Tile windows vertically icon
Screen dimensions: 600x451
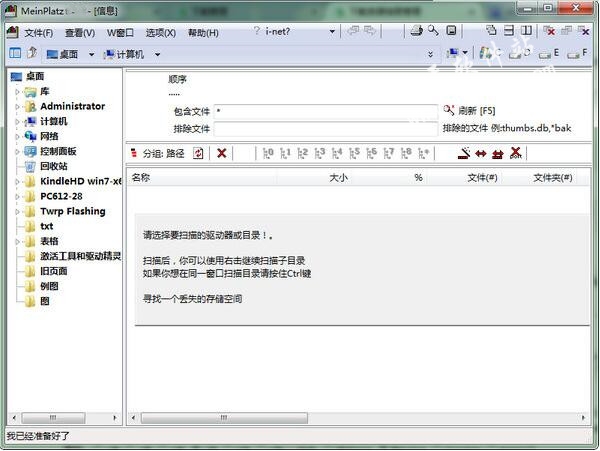click(527, 30)
